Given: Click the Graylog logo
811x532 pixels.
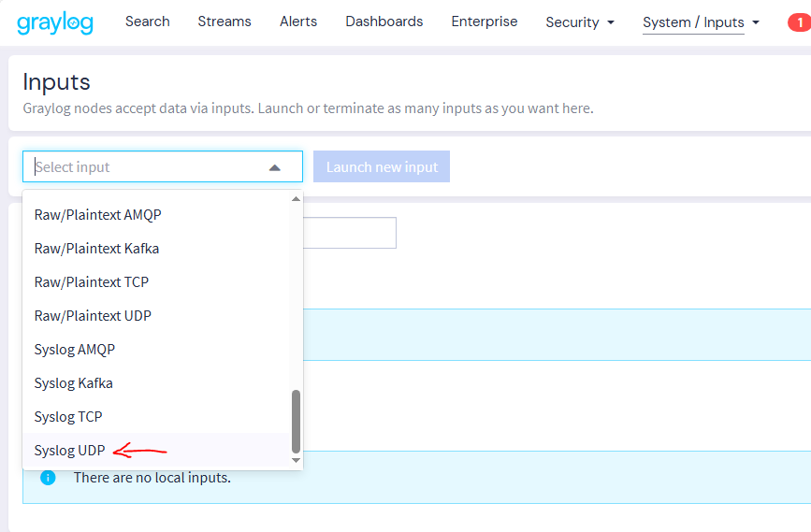Looking at the screenshot, I should [55, 22].
